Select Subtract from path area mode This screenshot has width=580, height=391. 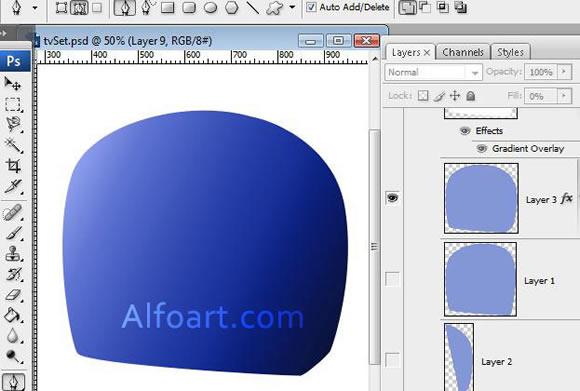pyautogui.click(x=425, y=8)
